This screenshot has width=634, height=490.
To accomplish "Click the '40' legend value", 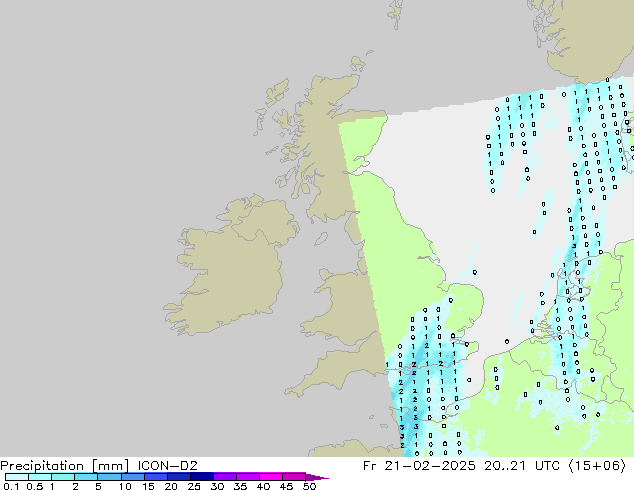I will point(263,486).
